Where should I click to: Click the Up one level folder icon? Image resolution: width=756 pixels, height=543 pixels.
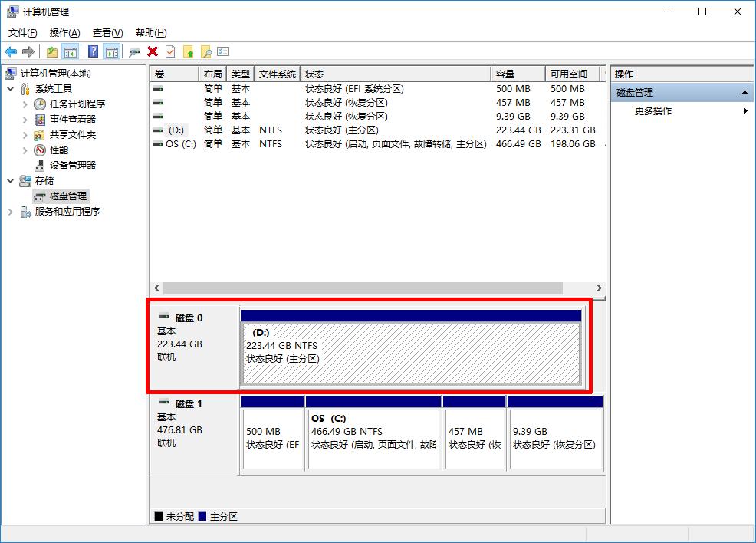click(x=51, y=51)
